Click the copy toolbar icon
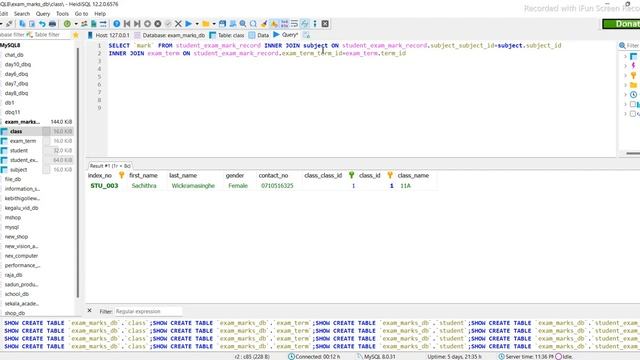Viewport: 640px width, 360px height. tap(22, 24)
